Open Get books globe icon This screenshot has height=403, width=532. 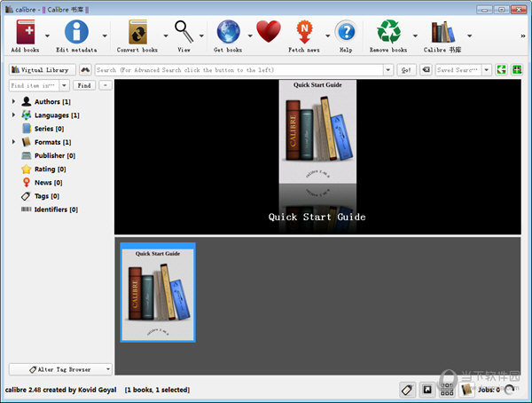(x=228, y=32)
